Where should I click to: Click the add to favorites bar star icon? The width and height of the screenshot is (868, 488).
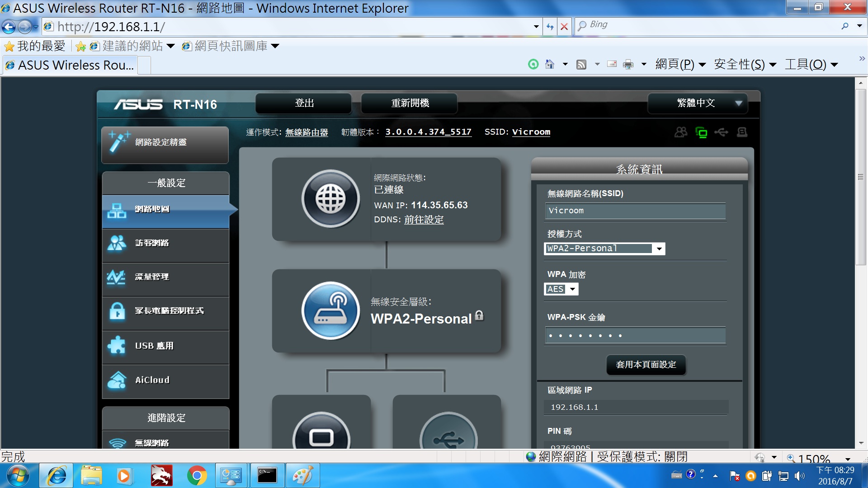pos(81,47)
